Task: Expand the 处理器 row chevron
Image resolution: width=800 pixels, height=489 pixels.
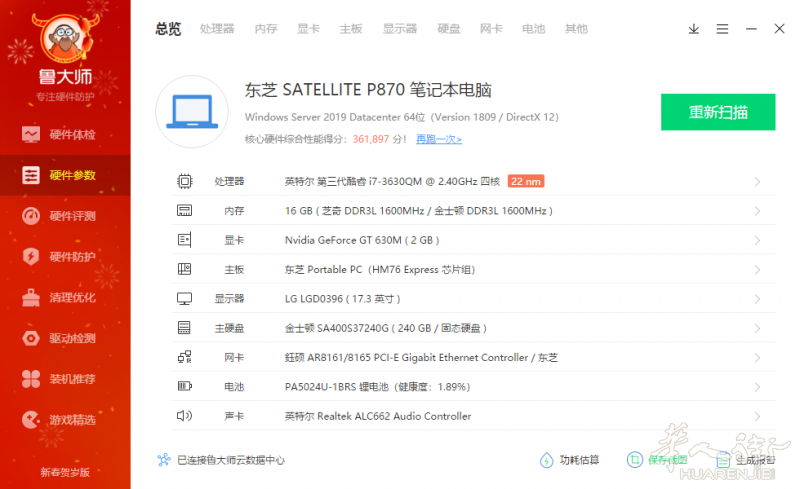Action: pyautogui.click(x=757, y=182)
